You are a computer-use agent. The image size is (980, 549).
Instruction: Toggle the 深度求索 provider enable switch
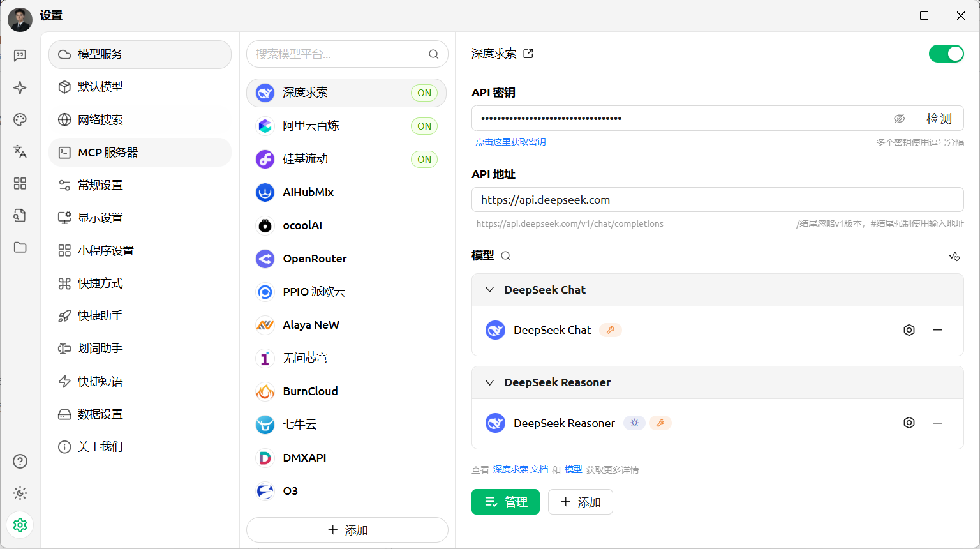[946, 54]
